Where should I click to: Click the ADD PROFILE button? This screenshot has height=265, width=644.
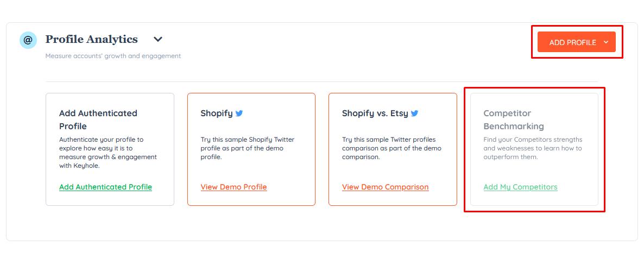coord(576,42)
